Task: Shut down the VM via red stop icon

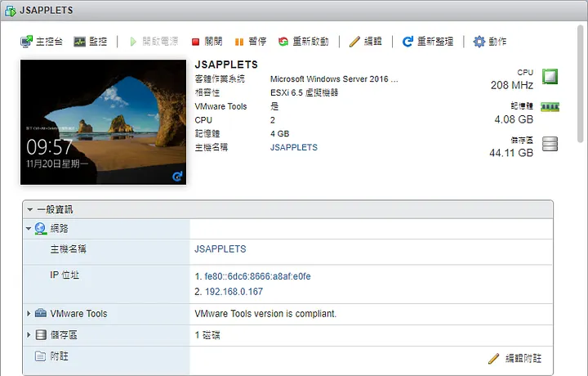Action: [195, 42]
